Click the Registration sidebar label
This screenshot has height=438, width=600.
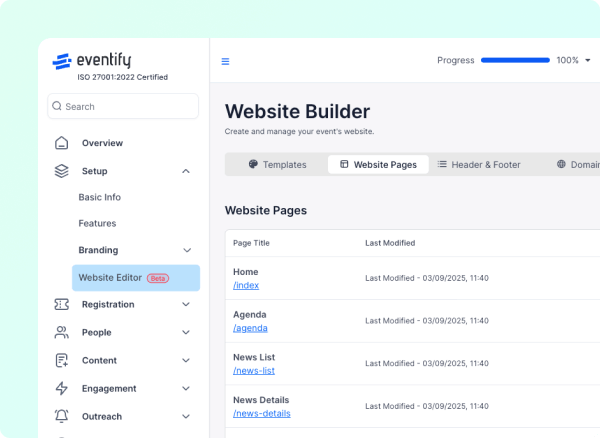tap(108, 304)
